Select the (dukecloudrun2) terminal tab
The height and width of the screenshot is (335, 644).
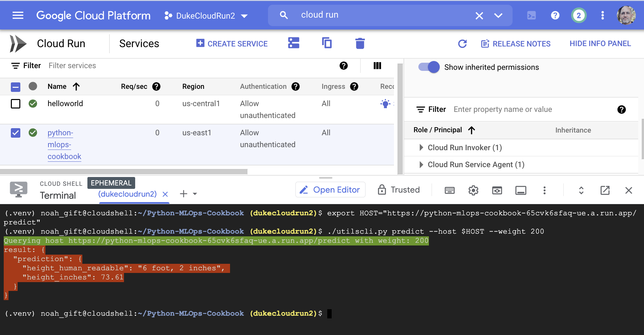(x=127, y=194)
